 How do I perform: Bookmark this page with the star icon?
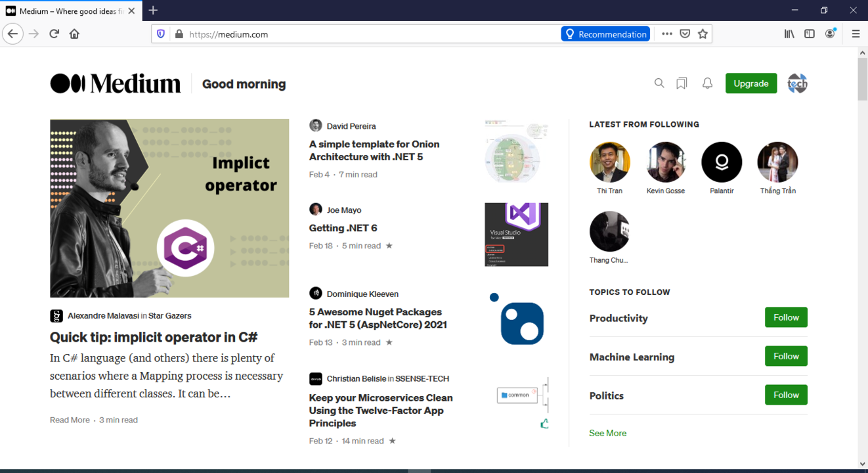[x=703, y=34]
